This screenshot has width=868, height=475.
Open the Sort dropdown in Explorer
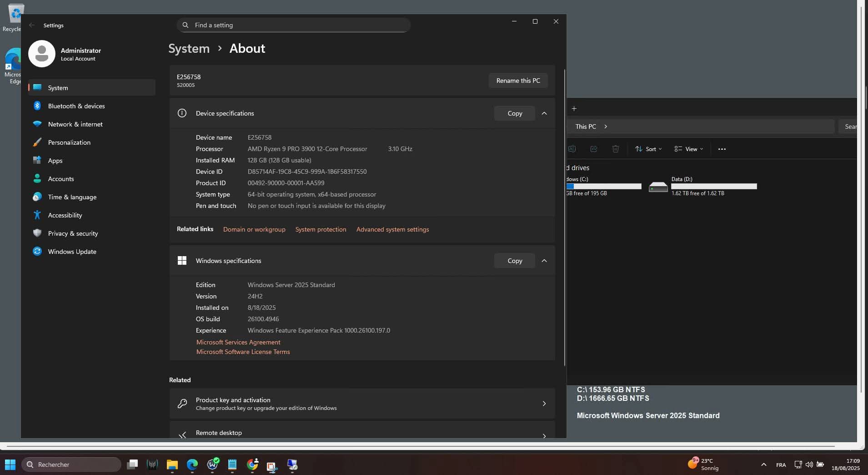click(648, 149)
